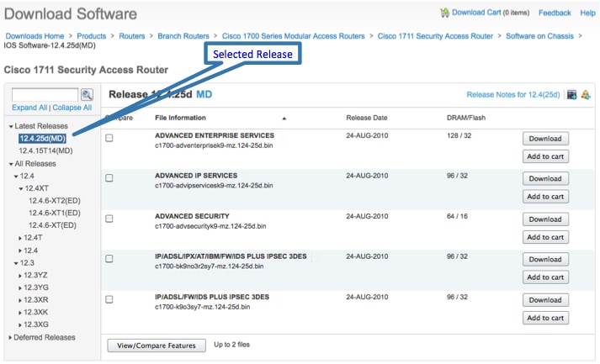The image size is (600, 364).
Task: Click filename c1700-adventerprisek9-mz.124-25d.bin
Action: point(214,145)
